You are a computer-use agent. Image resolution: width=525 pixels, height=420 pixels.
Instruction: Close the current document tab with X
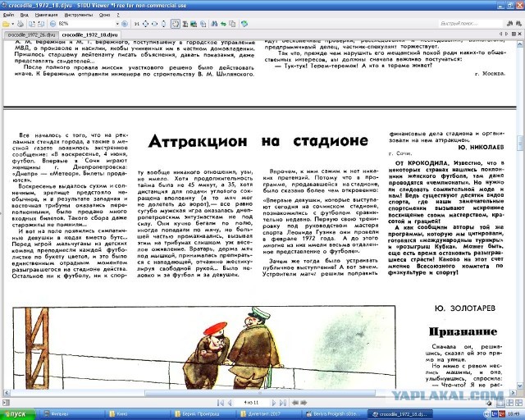click(520, 34)
